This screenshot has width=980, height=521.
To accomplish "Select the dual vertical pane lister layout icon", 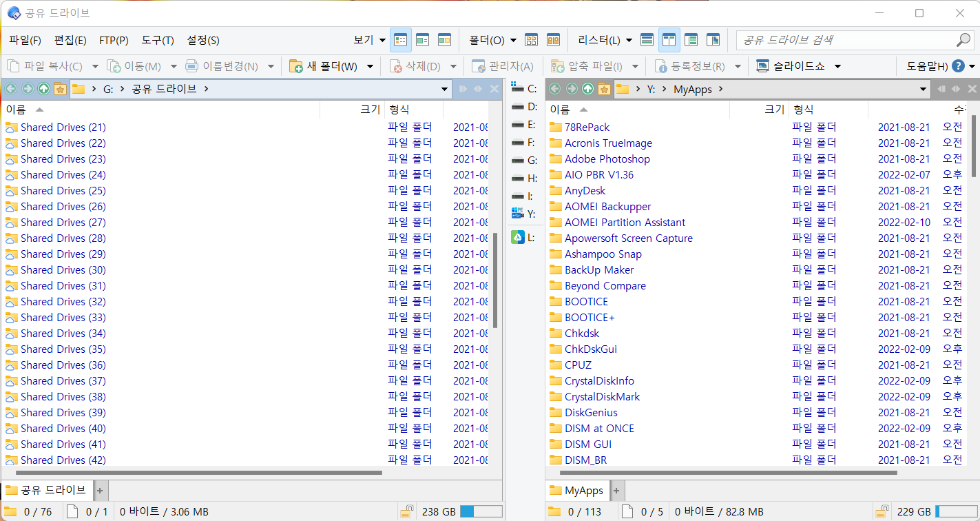I will click(x=669, y=40).
